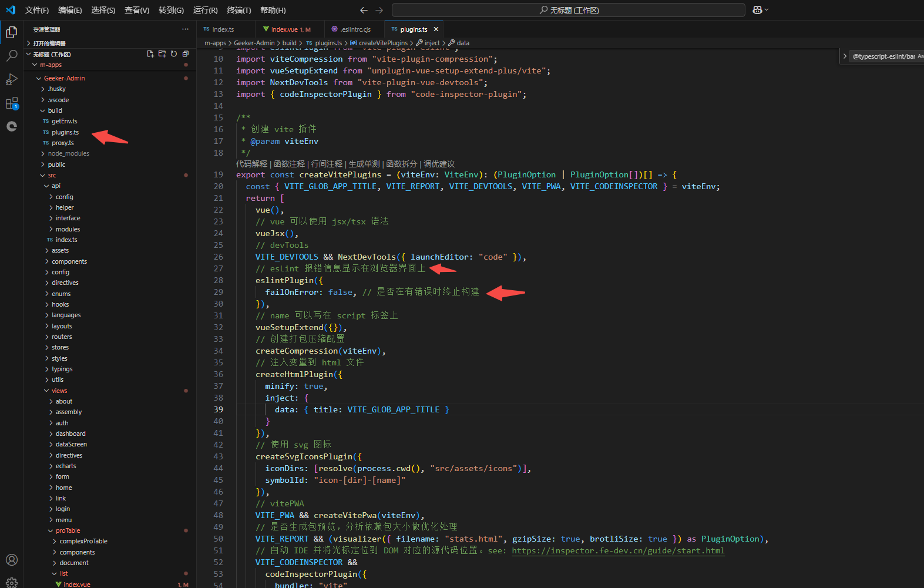Open the Extensions view with badge

(12, 103)
